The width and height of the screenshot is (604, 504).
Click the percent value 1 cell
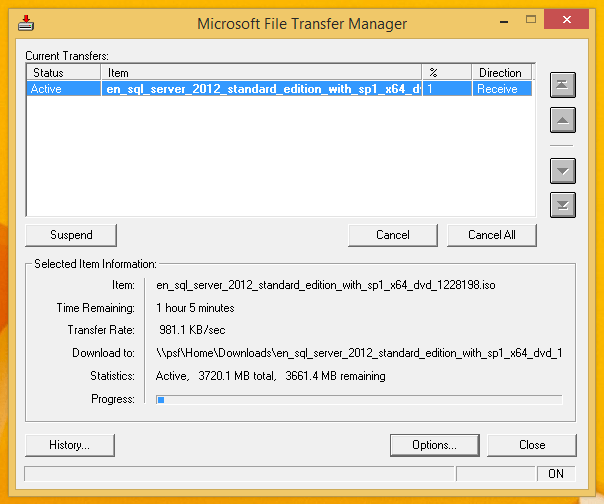coord(447,89)
